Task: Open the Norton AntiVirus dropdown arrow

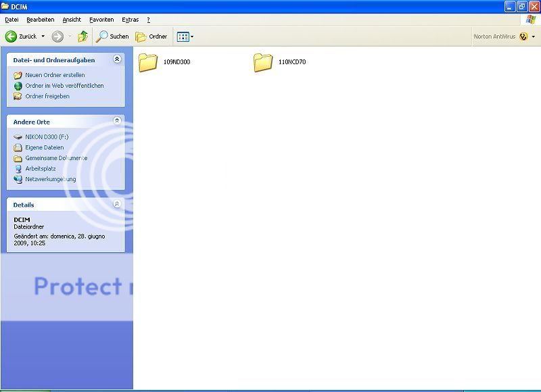Action: click(x=534, y=36)
